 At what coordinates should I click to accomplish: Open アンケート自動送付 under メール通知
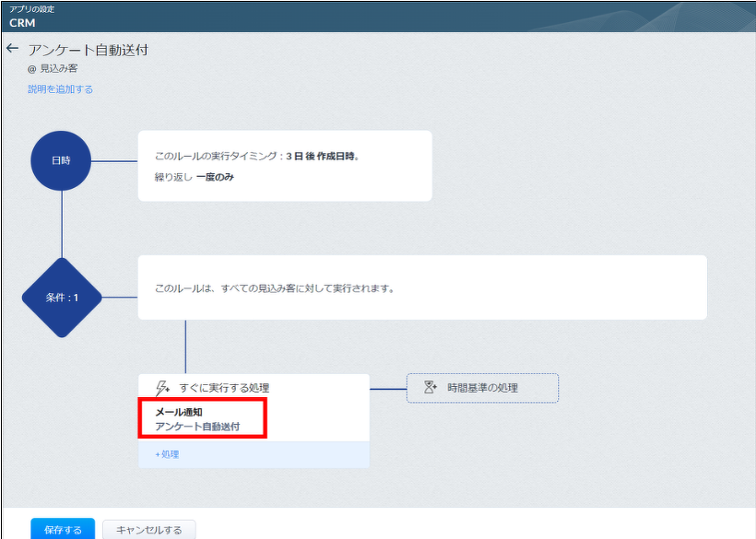[197, 427]
